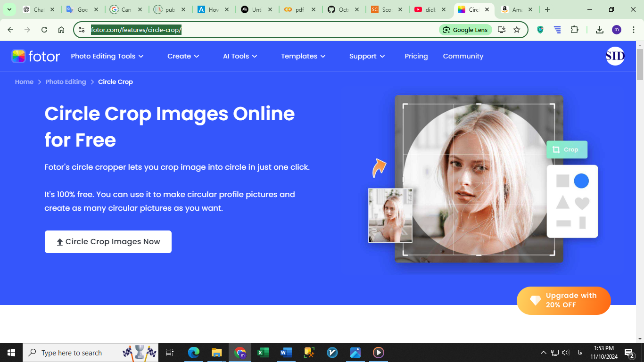Click the Crop tool badge icon
This screenshot has height=362, width=644.
pyautogui.click(x=556, y=149)
